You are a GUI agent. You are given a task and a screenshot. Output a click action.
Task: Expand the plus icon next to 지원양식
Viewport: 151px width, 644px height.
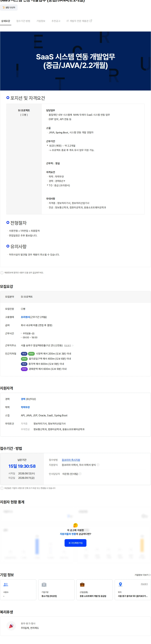tap(98, 465)
